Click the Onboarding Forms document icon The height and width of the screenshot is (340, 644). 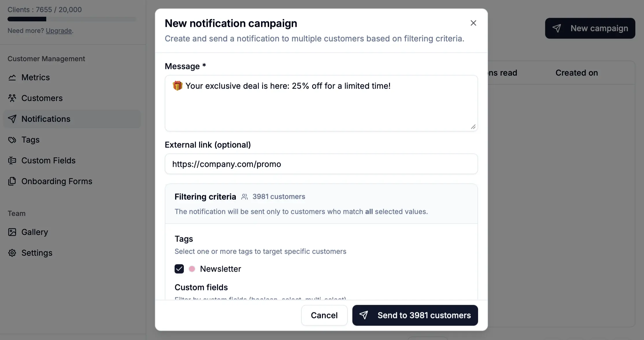click(x=12, y=181)
